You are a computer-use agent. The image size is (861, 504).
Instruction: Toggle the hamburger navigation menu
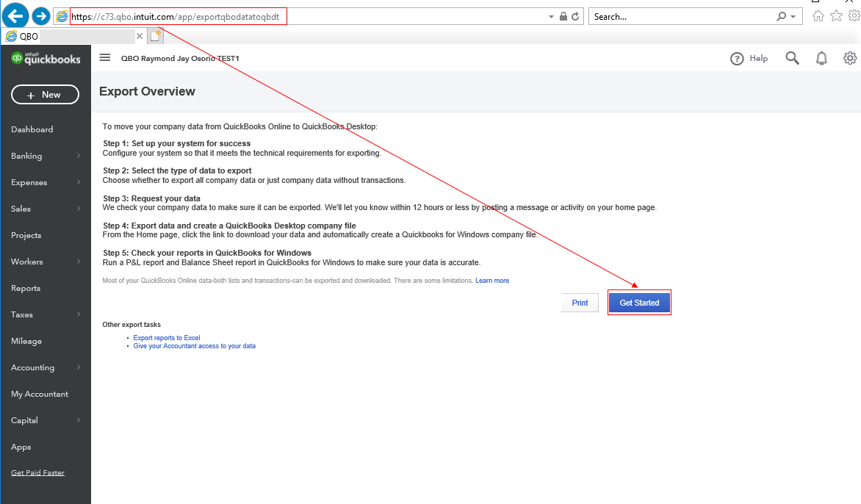[x=105, y=57]
